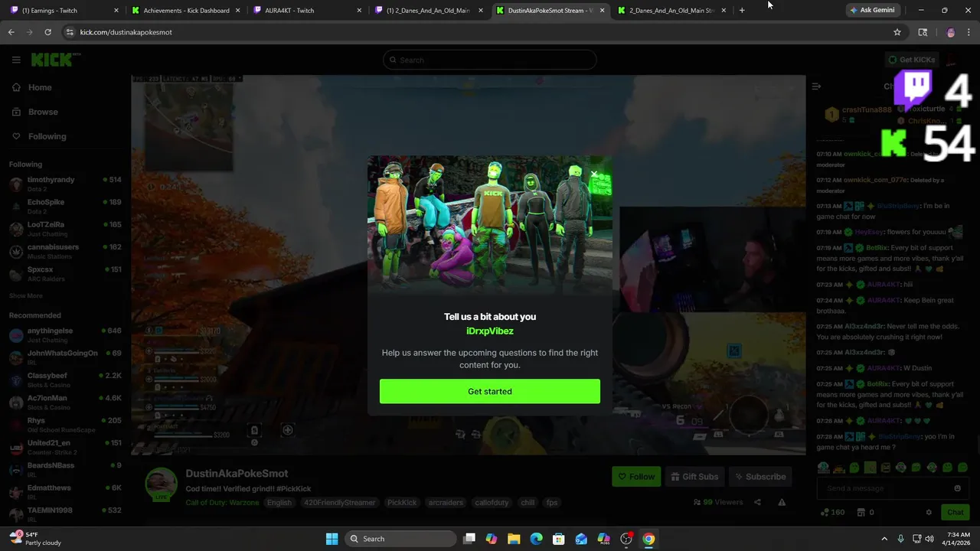Click the report stream warning icon
The height and width of the screenshot is (551, 980).
[782, 502]
